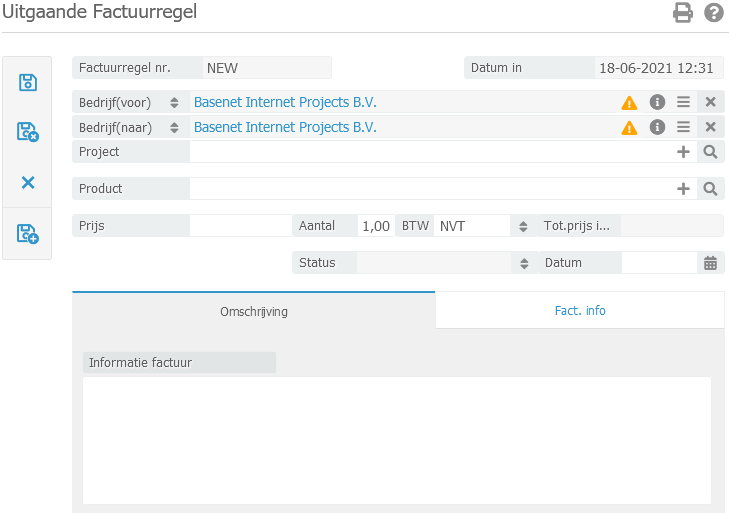Click the save and close icon

tap(28, 132)
